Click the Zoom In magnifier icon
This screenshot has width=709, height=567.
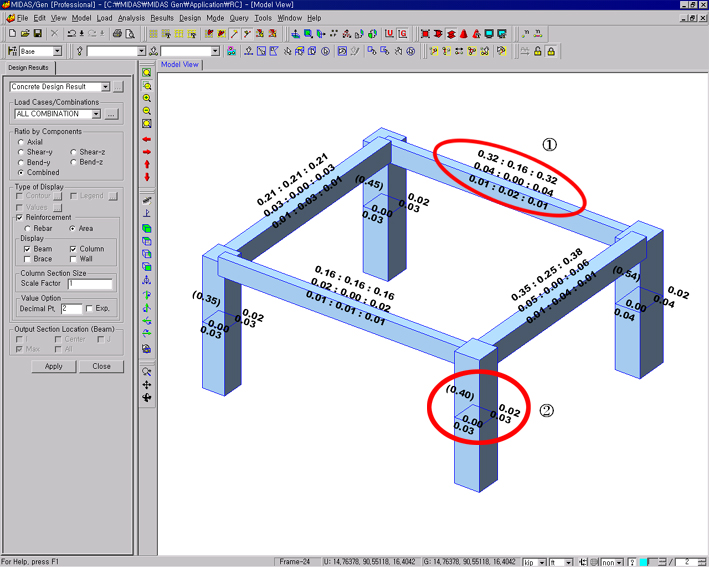(147, 98)
